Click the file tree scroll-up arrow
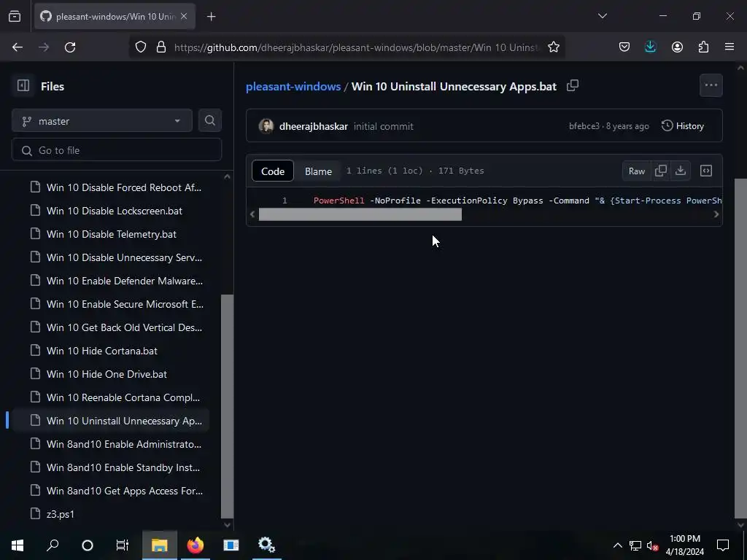Screen dimensions: 747x560 point(228,176)
